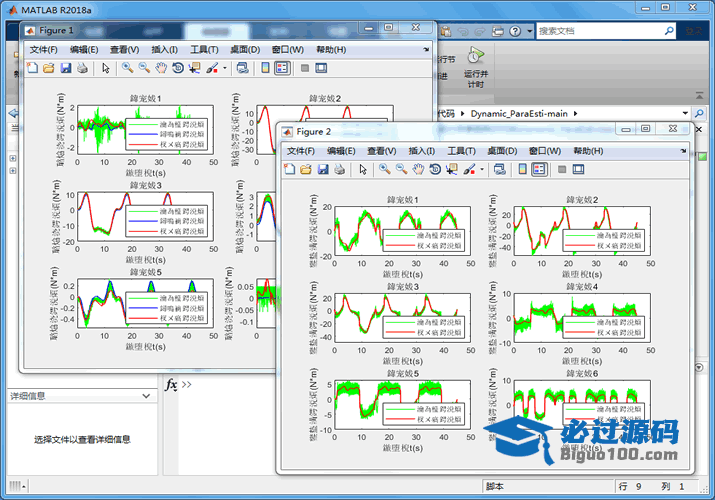Image resolution: width=715 pixels, height=500 pixels.
Task: Open 插入(I) menu in Figure 1
Action: tap(165, 50)
